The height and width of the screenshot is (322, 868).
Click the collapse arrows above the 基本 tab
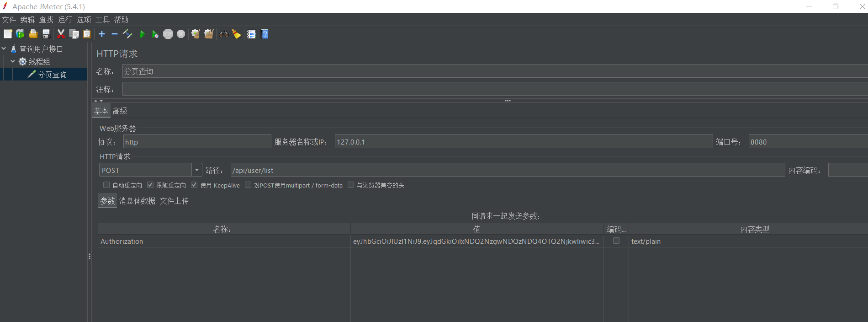pyautogui.click(x=98, y=101)
